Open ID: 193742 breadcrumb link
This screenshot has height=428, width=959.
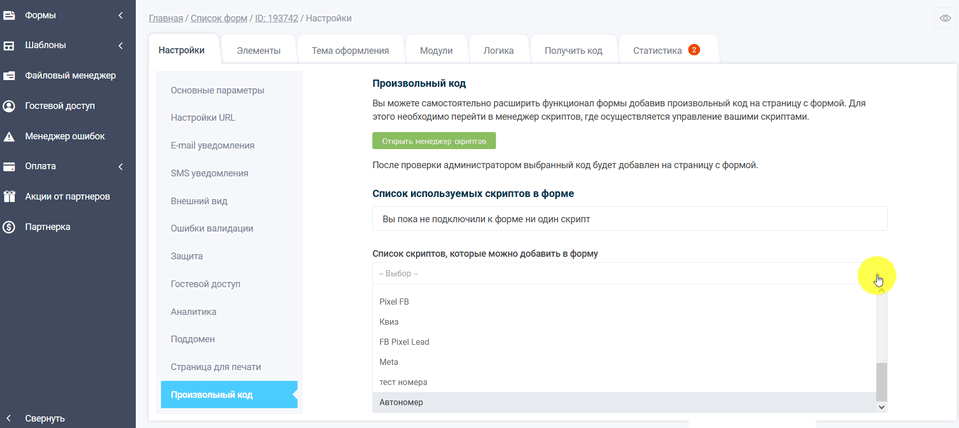276,18
